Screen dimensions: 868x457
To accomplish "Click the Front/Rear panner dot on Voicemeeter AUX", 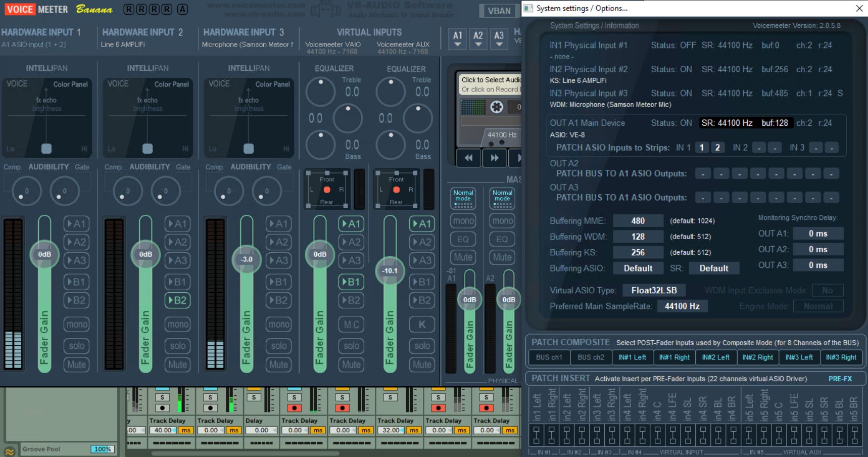I will point(397,190).
